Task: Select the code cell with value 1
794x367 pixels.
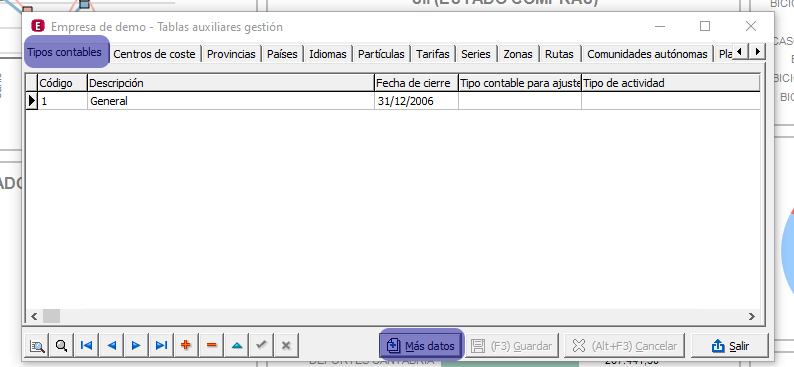Action: click(63, 101)
